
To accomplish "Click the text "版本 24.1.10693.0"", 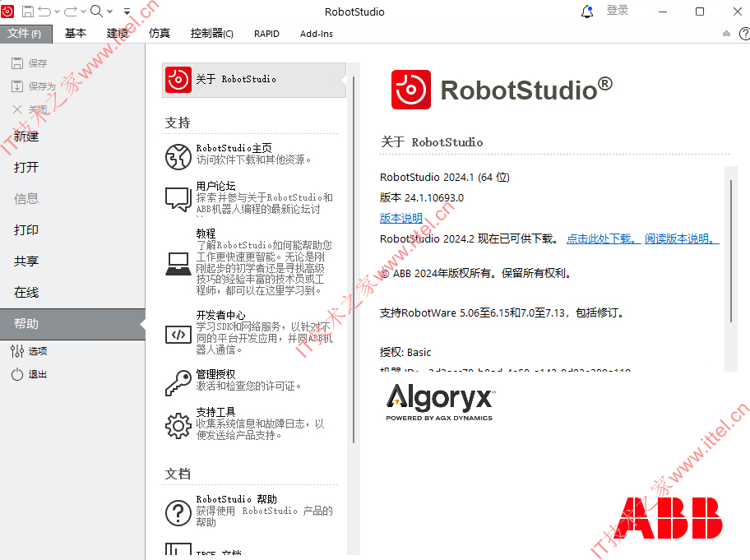I will pyautogui.click(x=421, y=197).
